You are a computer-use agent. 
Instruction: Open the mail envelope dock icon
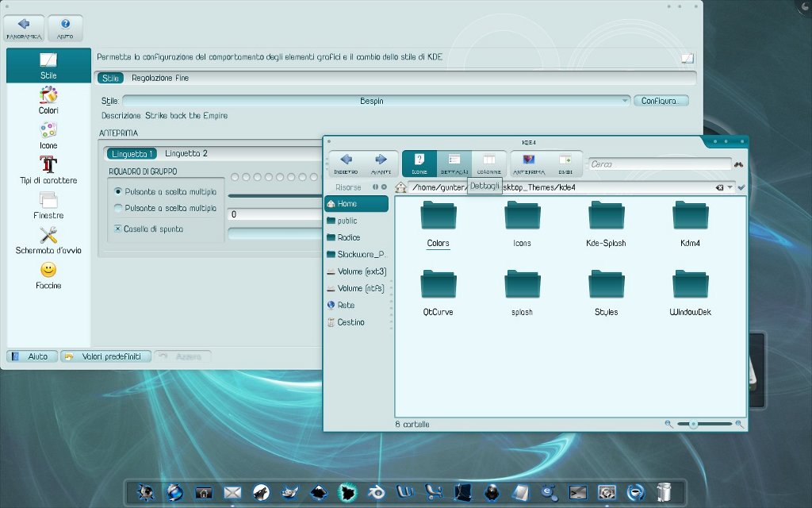[x=232, y=491]
